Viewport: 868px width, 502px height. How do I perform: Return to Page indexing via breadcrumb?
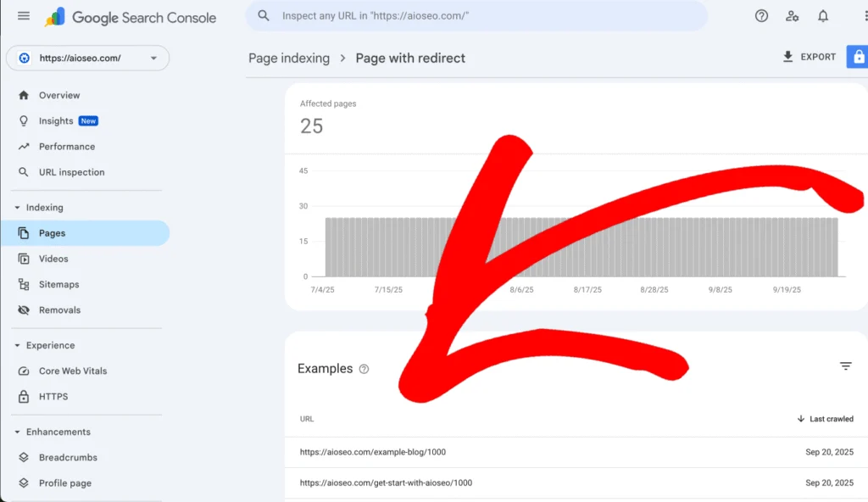[x=288, y=58]
